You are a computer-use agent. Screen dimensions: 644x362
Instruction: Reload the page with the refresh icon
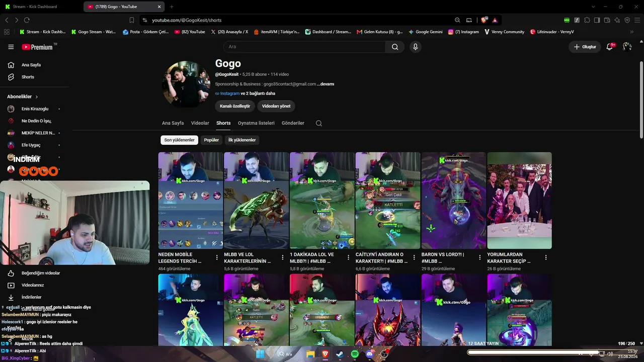pos(27,20)
